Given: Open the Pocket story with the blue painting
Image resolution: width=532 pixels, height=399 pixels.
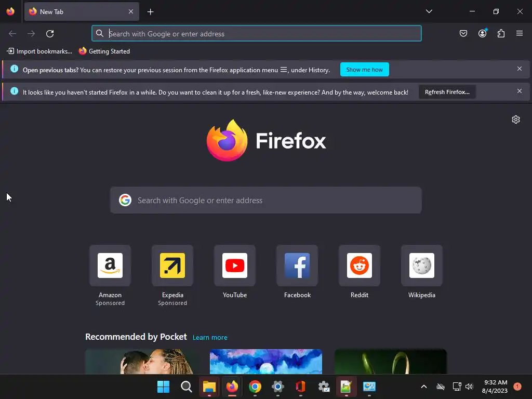Looking at the screenshot, I should [266, 362].
